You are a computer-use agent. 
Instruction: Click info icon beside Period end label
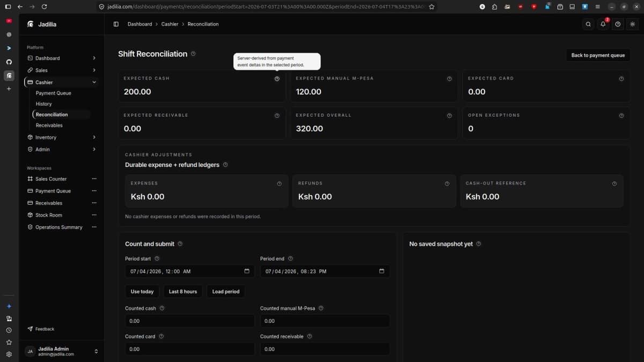pos(290,258)
